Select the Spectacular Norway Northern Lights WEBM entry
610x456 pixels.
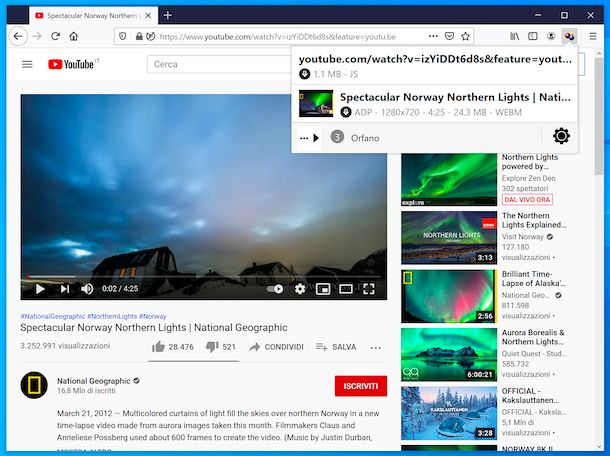point(435,104)
